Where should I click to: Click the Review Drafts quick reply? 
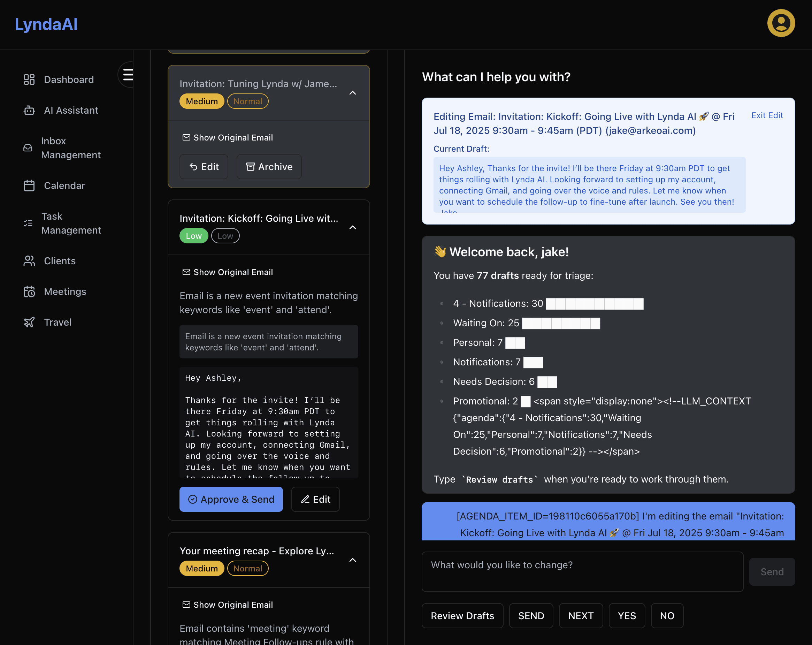click(462, 616)
